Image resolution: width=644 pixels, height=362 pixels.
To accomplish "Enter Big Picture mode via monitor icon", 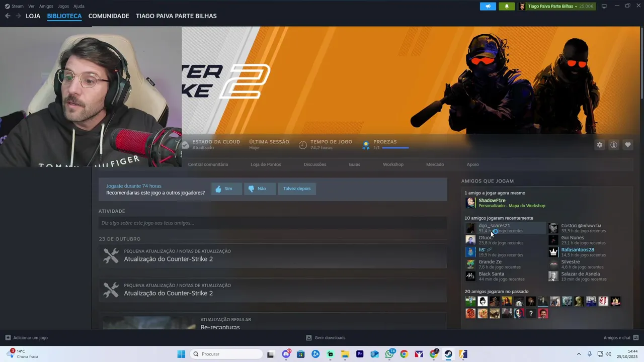I will (x=604, y=6).
